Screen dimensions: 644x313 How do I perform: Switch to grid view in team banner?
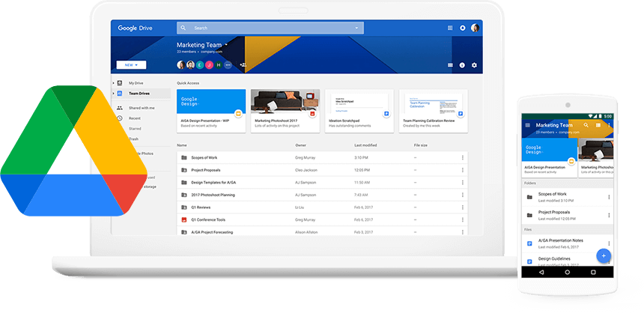pos(450,65)
